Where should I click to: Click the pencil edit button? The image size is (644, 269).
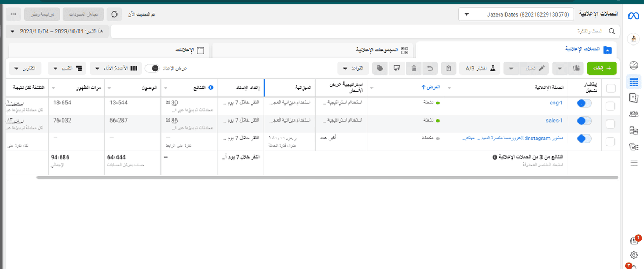pos(535,68)
